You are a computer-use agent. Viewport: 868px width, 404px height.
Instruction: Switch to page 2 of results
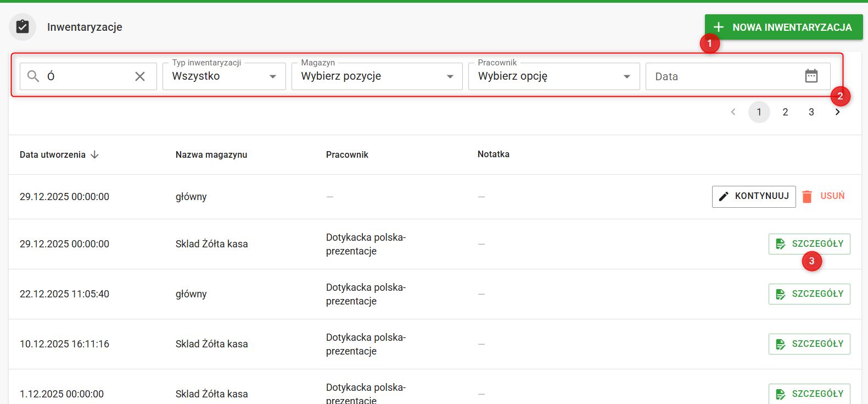click(785, 112)
